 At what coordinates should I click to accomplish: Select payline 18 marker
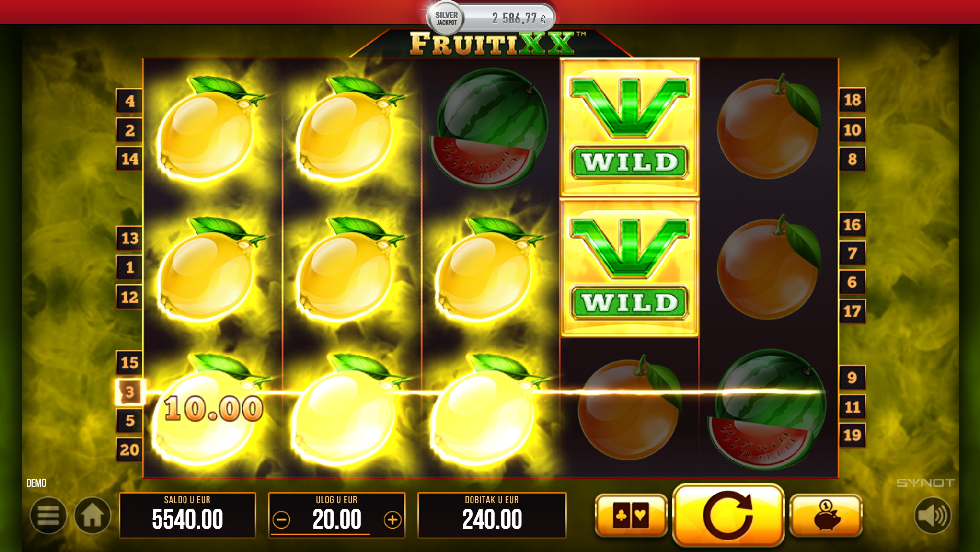point(852,100)
